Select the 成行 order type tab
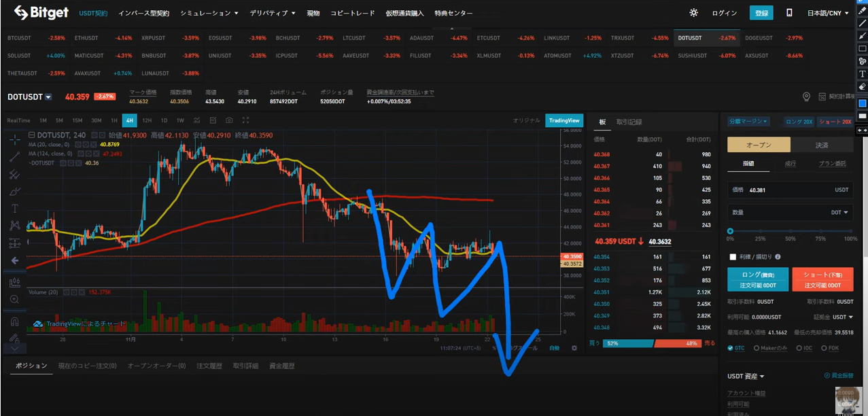The width and height of the screenshot is (868, 416). (790, 163)
